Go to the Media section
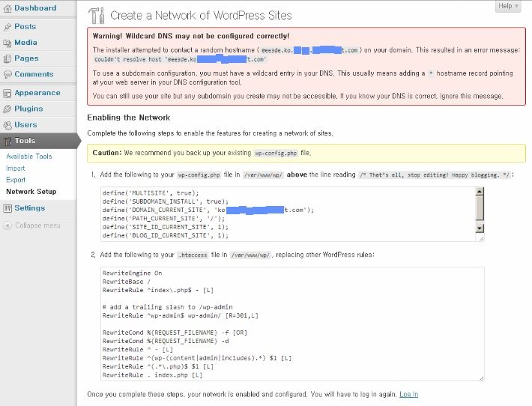 (25, 43)
